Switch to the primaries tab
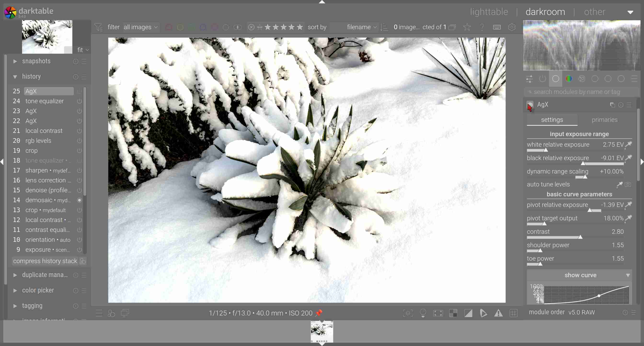The image size is (644, 346). click(604, 120)
